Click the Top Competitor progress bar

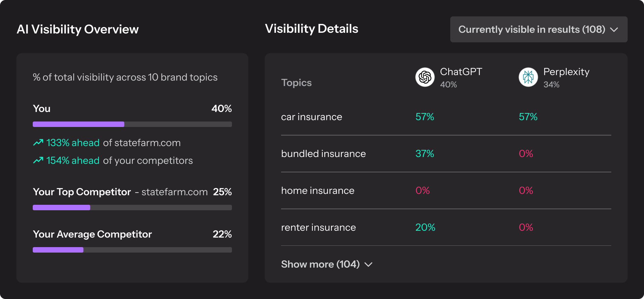coord(132,208)
